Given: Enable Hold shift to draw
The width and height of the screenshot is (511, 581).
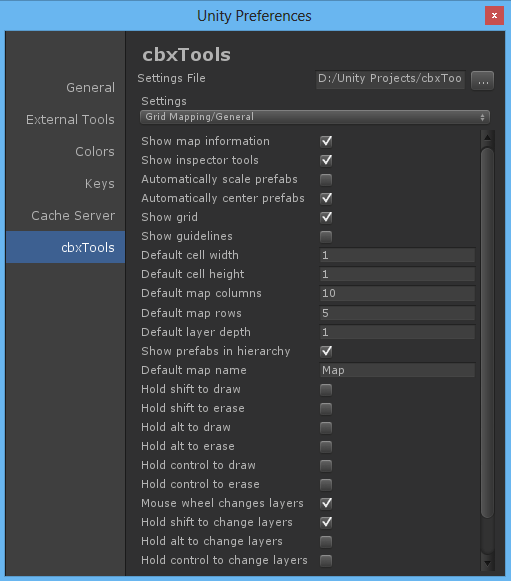Looking at the screenshot, I should point(326,389).
